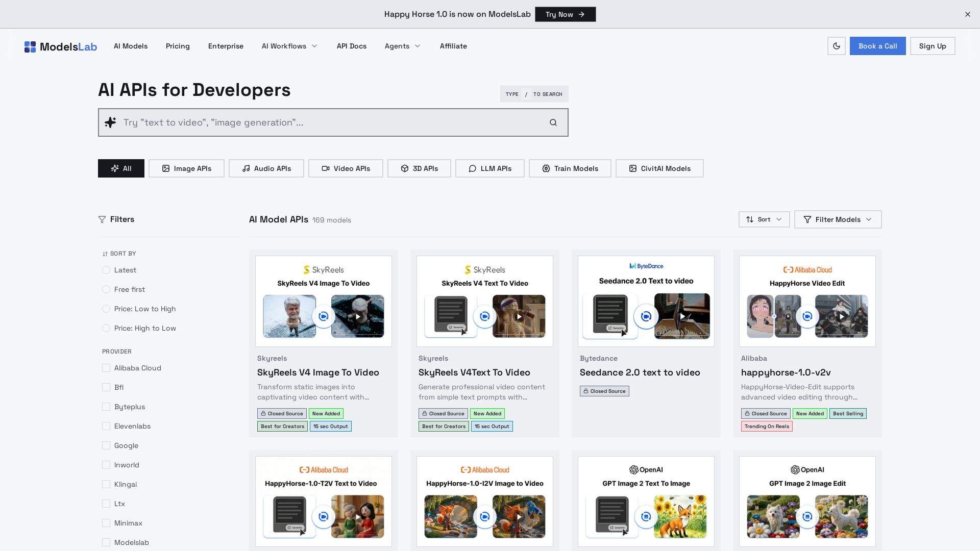Go to the Pricing page

(x=178, y=46)
